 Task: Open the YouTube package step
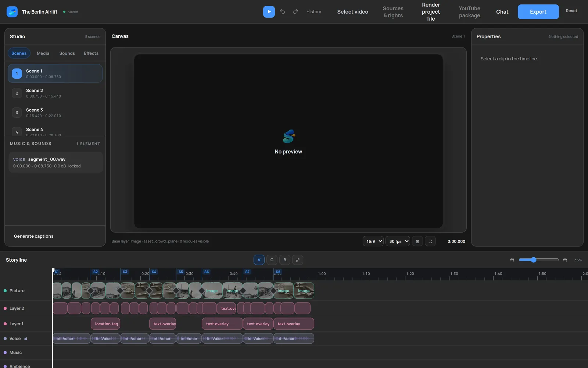(469, 12)
